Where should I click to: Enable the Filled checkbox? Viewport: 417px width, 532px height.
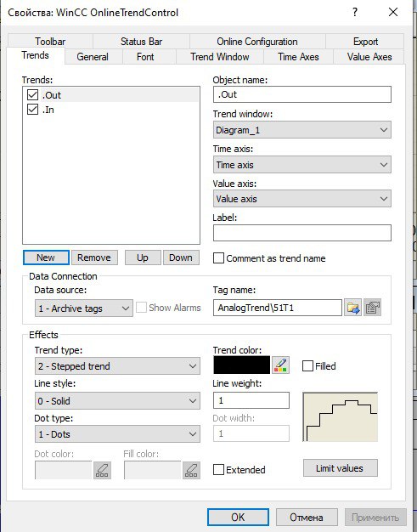click(307, 365)
